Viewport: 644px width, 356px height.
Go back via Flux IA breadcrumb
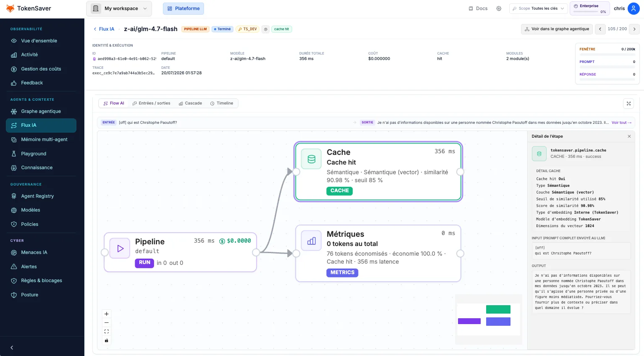(104, 29)
